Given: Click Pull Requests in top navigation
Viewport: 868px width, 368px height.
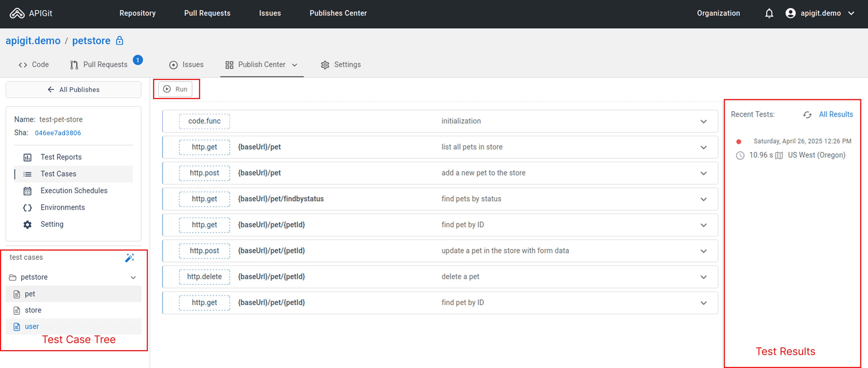Looking at the screenshot, I should 207,13.
